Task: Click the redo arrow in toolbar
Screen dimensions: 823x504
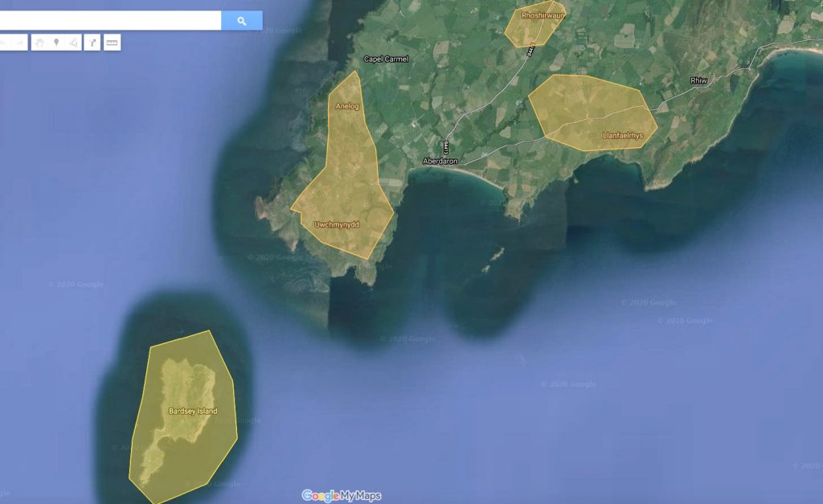Action: click(x=18, y=43)
